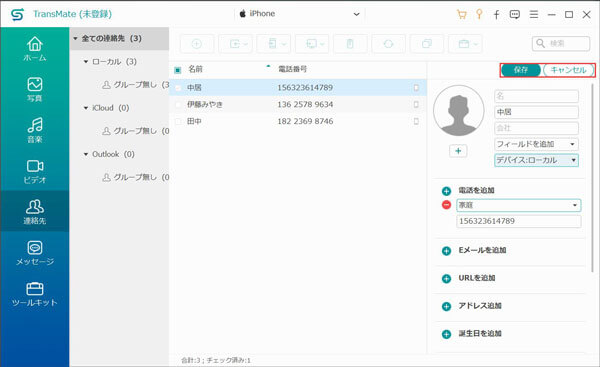Open the hamburger menu icon
Image resolution: width=600 pixels, height=367 pixels.
tap(533, 15)
